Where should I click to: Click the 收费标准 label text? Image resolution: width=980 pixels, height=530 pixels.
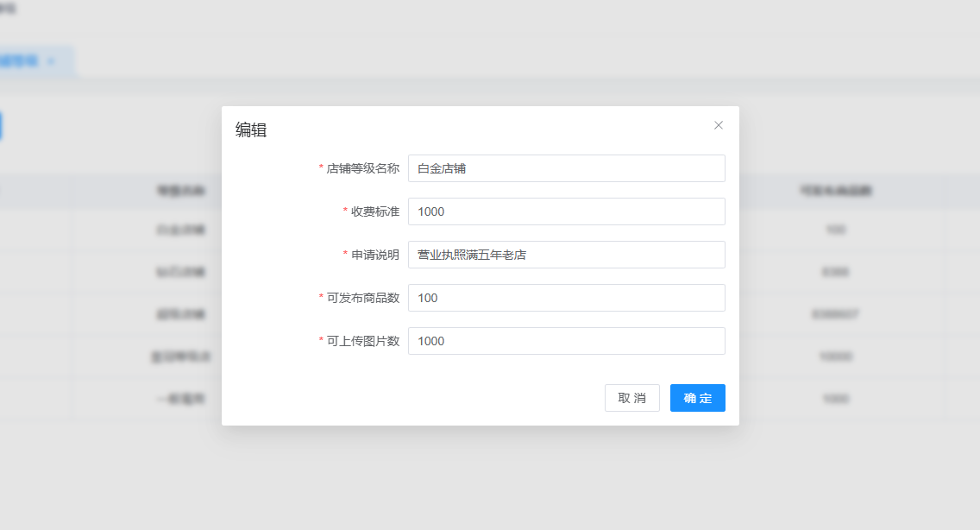(x=374, y=211)
